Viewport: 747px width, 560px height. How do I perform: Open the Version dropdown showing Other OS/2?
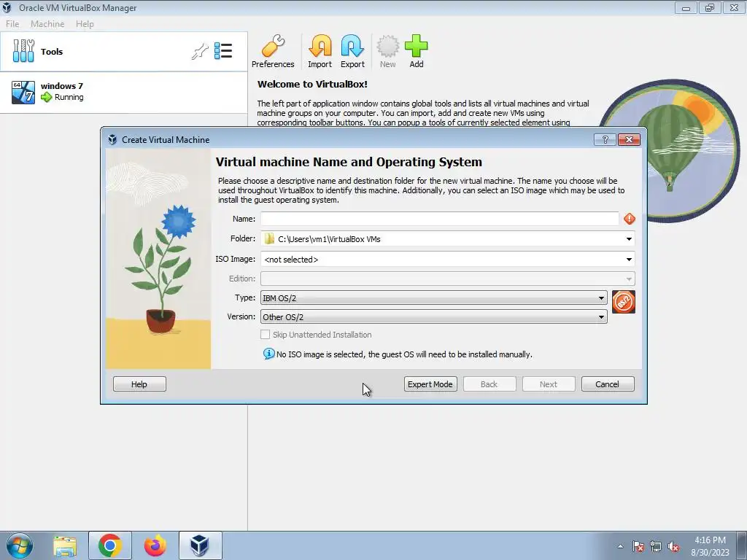pyautogui.click(x=434, y=317)
